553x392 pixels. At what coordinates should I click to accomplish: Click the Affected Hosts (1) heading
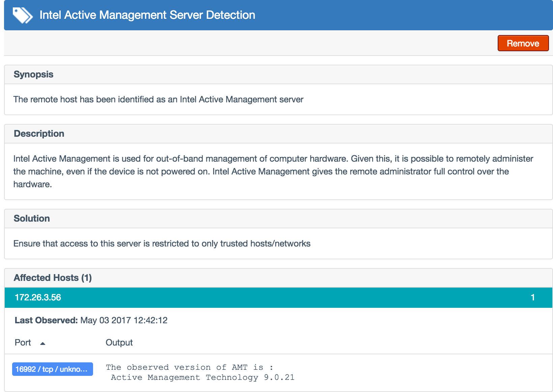pyautogui.click(x=53, y=278)
